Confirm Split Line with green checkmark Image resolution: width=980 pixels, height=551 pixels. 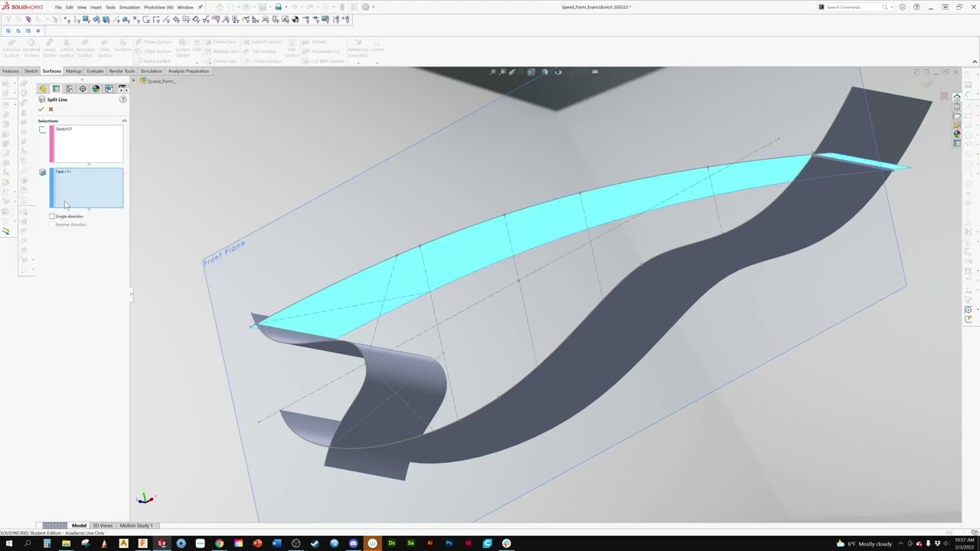[x=41, y=109]
